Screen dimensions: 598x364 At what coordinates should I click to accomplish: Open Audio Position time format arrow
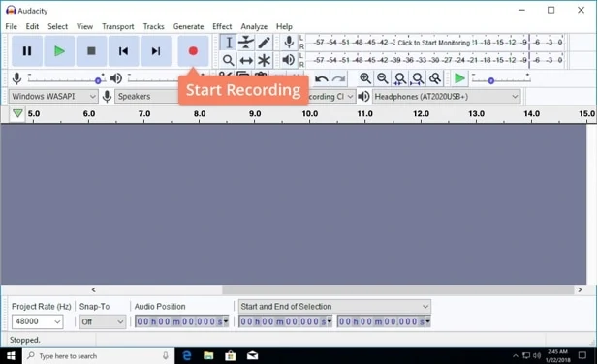(x=226, y=321)
